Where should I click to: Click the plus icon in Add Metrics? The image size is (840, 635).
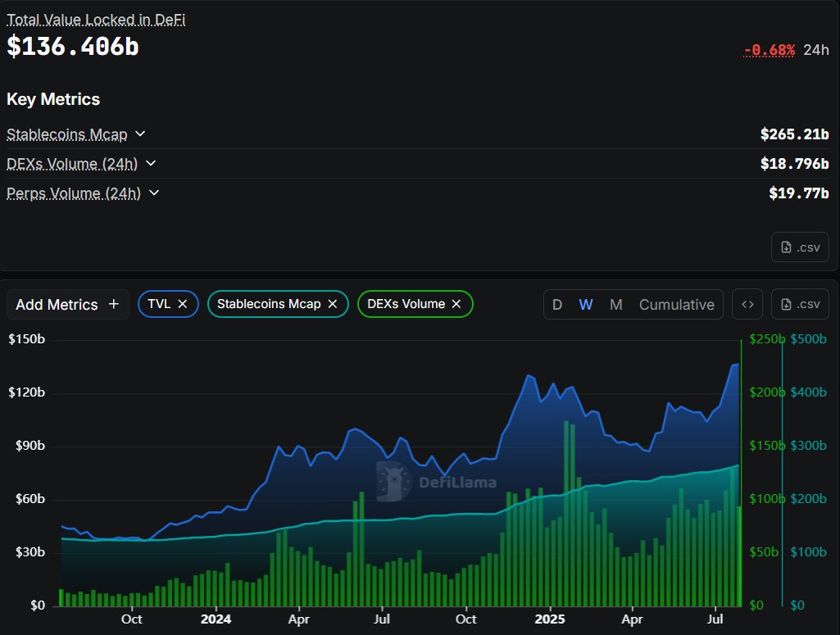[x=114, y=304]
